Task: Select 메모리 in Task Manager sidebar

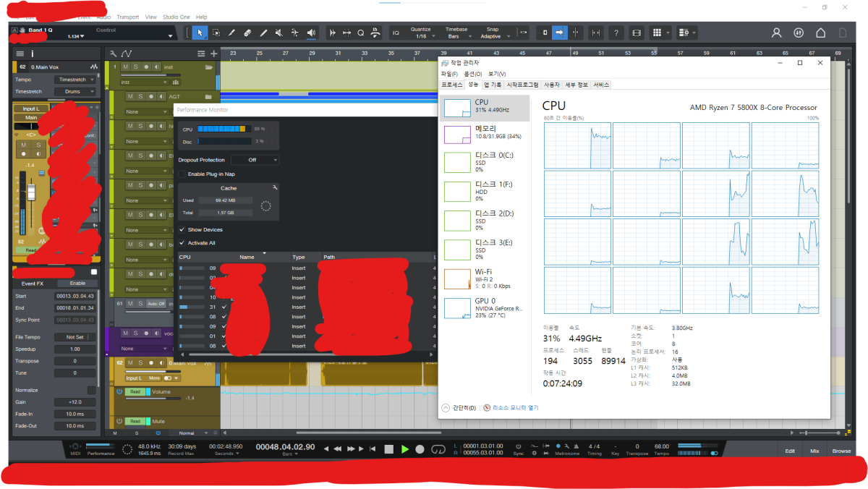Action: (485, 135)
